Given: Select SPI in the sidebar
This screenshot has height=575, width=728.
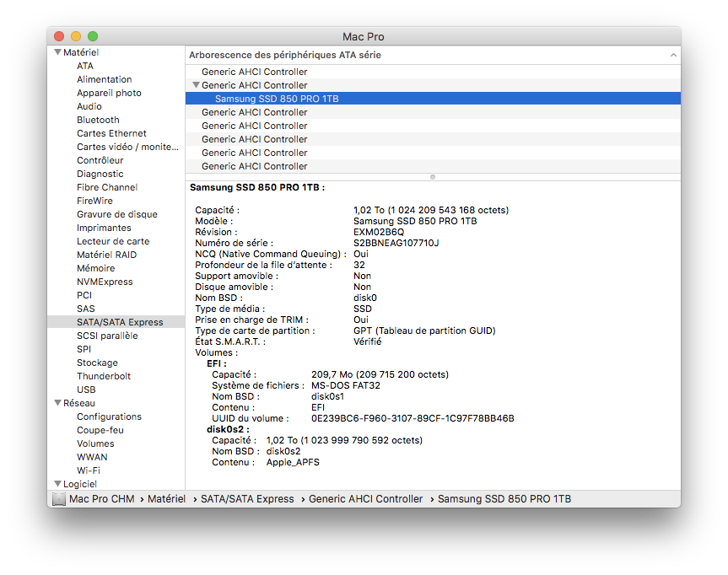Looking at the screenshot, I should click(x=84, y=348).
